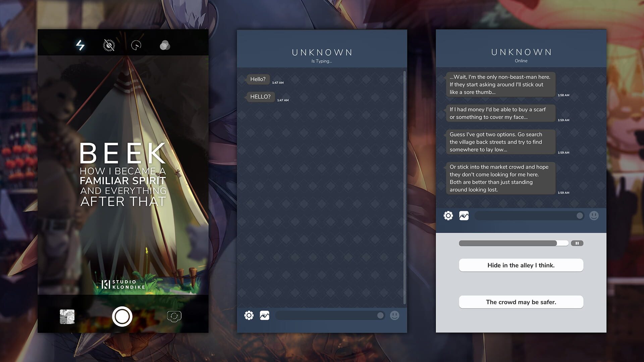Open settings gear in the right chat
Image resolution: width=644 pixels, height=362 pixels.
tap(448, 216)
